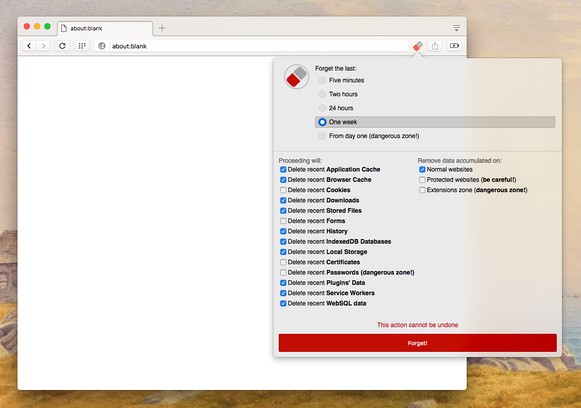Image resolution: width=581 pixels, height=408 pixels.
Task: Go back with the back arrow
Action: 29,46
